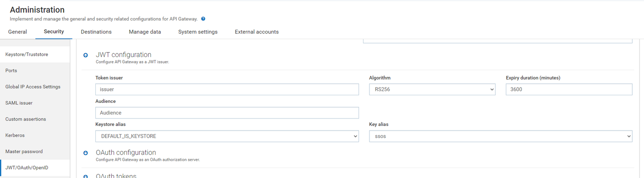
Task: Expand the OAuth configuration section arrow
Action: coord(86,153)
